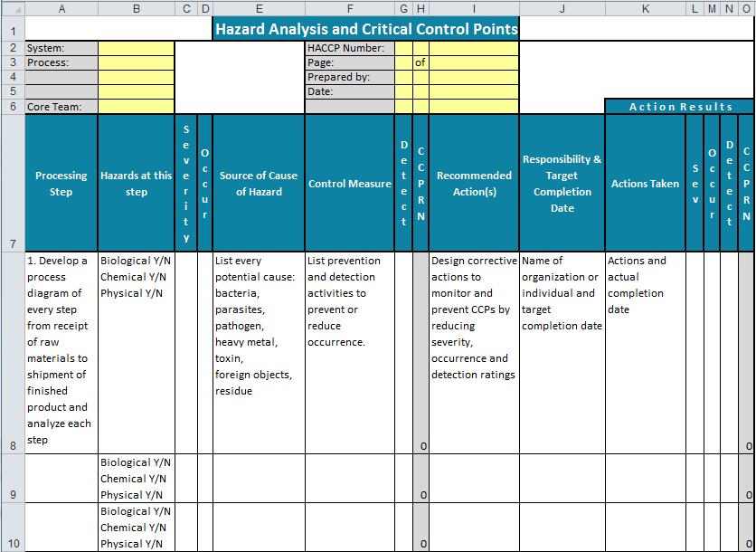Image resolution: width=756 pixels, height=552 pixels.
Task: Select the 'Processing Step' column header
Action: 61,184
